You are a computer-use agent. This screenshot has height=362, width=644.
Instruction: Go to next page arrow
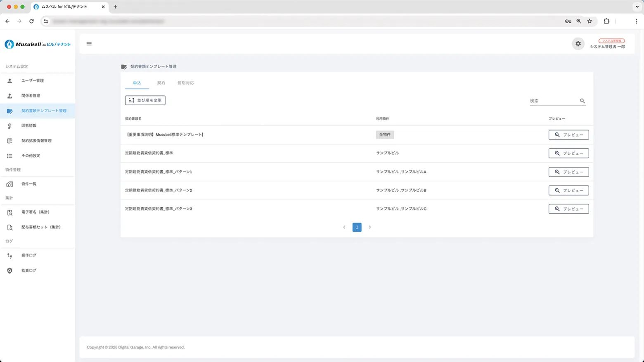[x=369, y=227]
